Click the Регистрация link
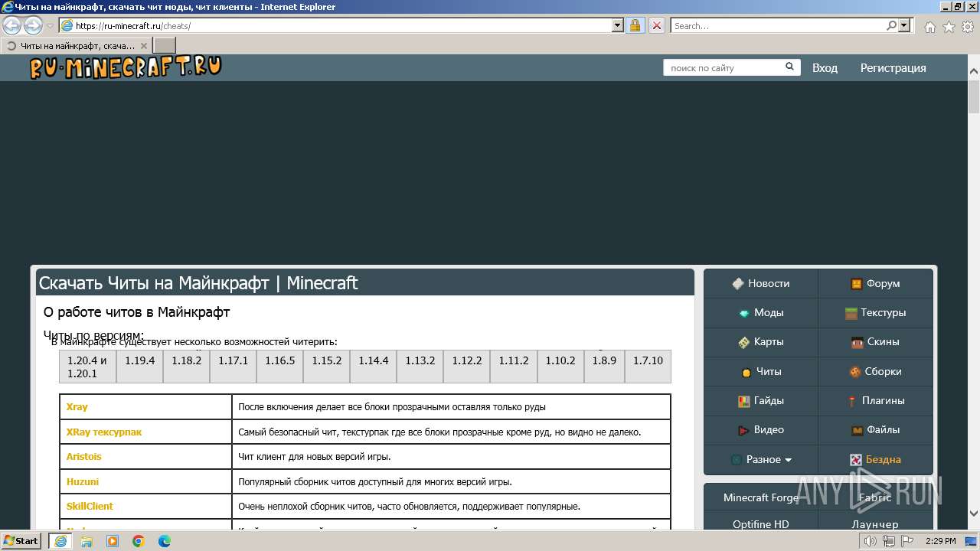This screenshot has width=980, height=551. [x=893, y=67]
